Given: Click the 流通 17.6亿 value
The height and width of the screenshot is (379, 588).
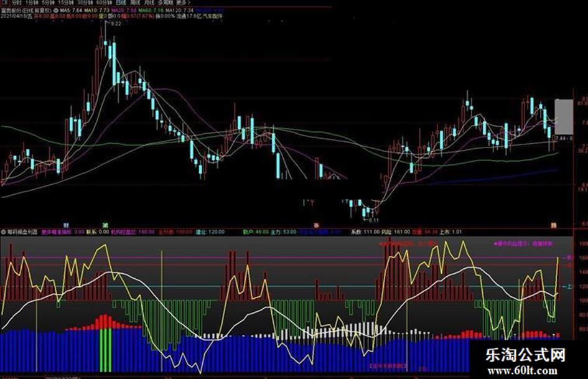Looking at the screenshot, I should 189,17.
